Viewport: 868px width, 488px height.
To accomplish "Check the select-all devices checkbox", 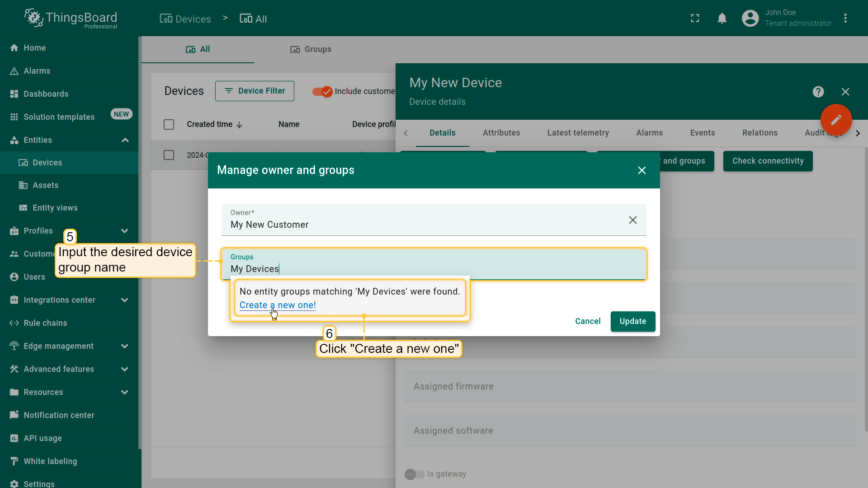I will 169,124.
